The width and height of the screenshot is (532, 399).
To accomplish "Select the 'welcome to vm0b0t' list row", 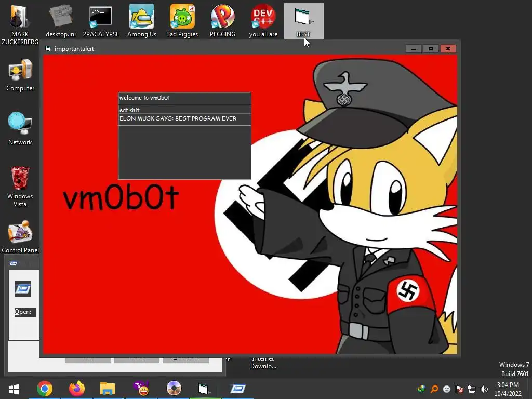I will coord(184,98).
